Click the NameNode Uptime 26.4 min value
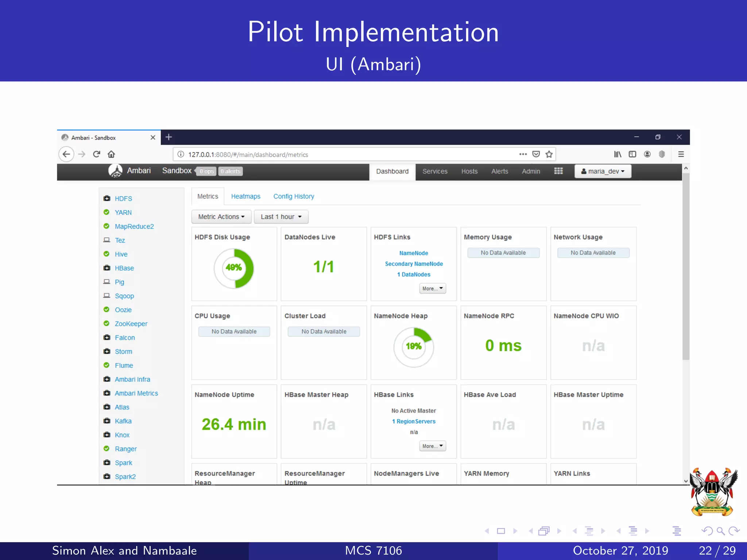Viewport: 747px width, 560px height. pos(234,424)
